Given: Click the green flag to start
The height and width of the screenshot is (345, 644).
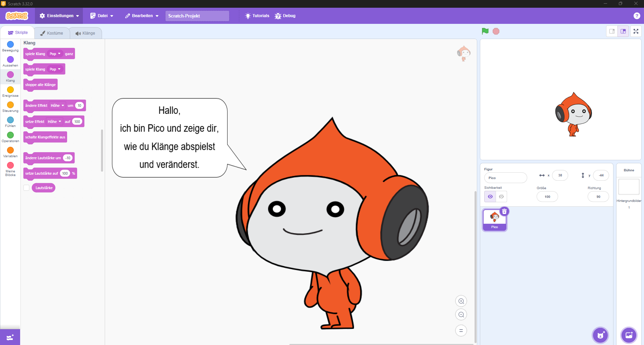Looking at the screenshot, I should tap(485, 31).
